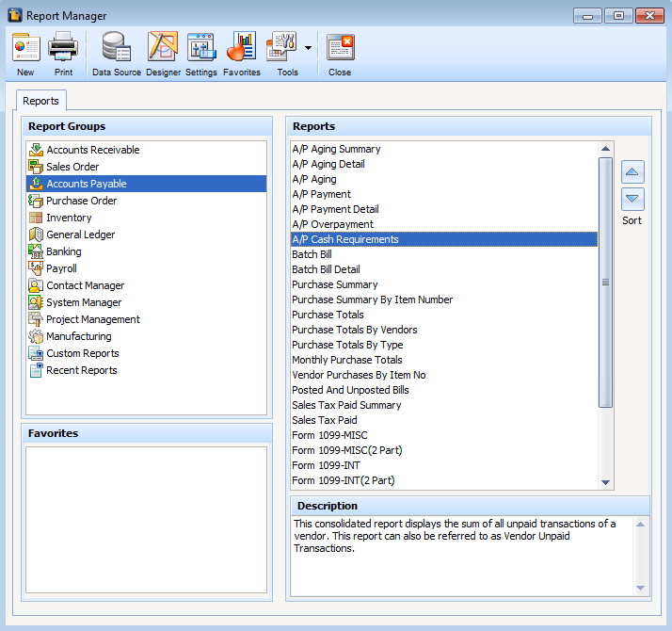Select the Form 1099-MISC report
The height and width of the screenshot is (631, 672).
point(444,435)
